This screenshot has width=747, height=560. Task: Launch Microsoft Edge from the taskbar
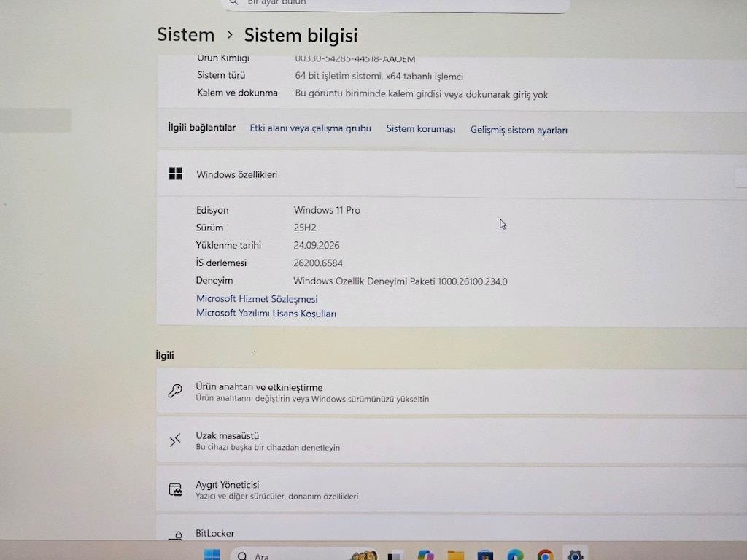pos(515,555)
